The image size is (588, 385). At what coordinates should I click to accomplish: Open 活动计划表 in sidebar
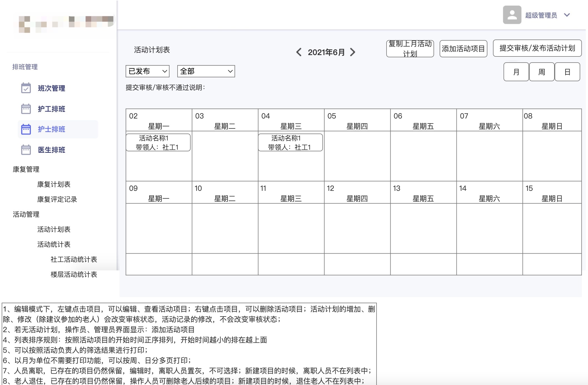(x=54, y=229)
